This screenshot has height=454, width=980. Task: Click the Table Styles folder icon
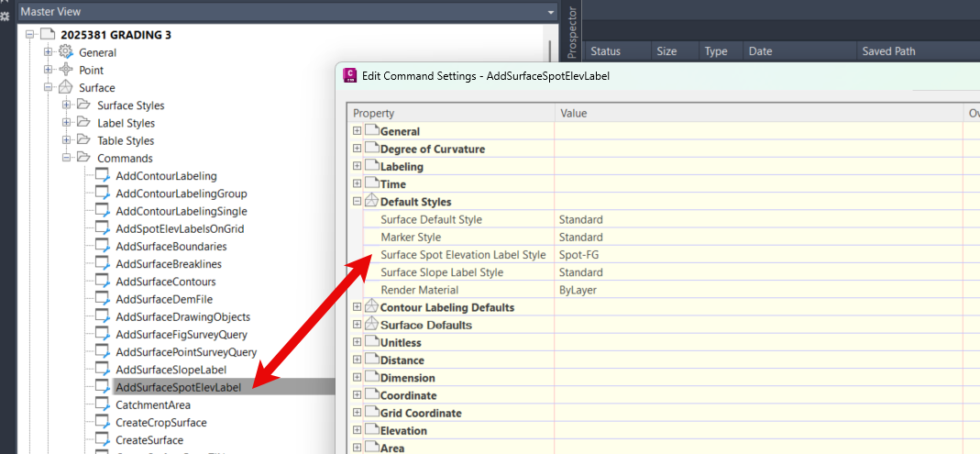[83, 140]
